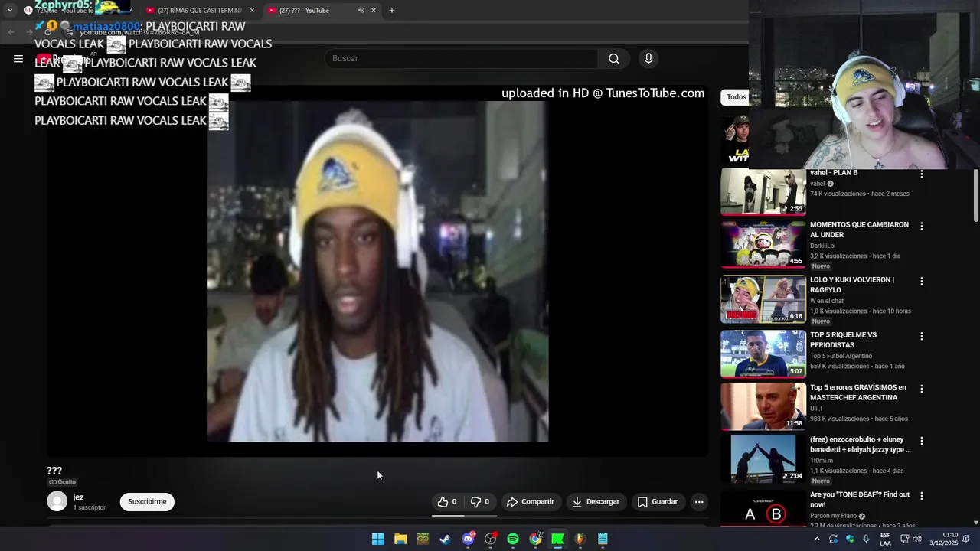Open the YouTube hamburger guide menu

[18, 59]
